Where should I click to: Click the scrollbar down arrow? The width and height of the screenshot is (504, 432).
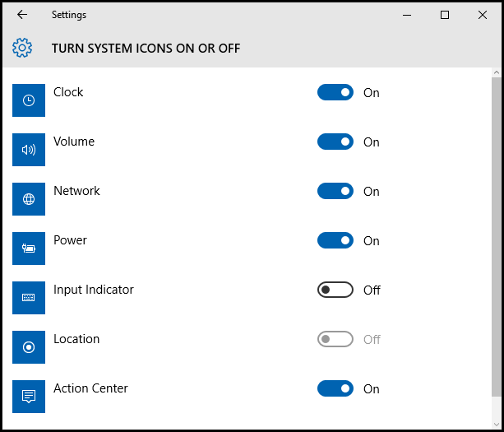tap(497, 425)
